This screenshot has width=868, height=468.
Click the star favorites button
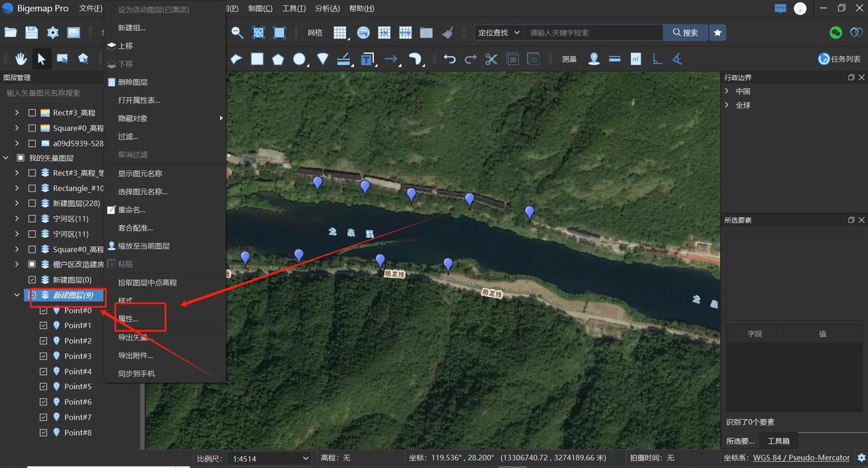[x=718, y=32]
